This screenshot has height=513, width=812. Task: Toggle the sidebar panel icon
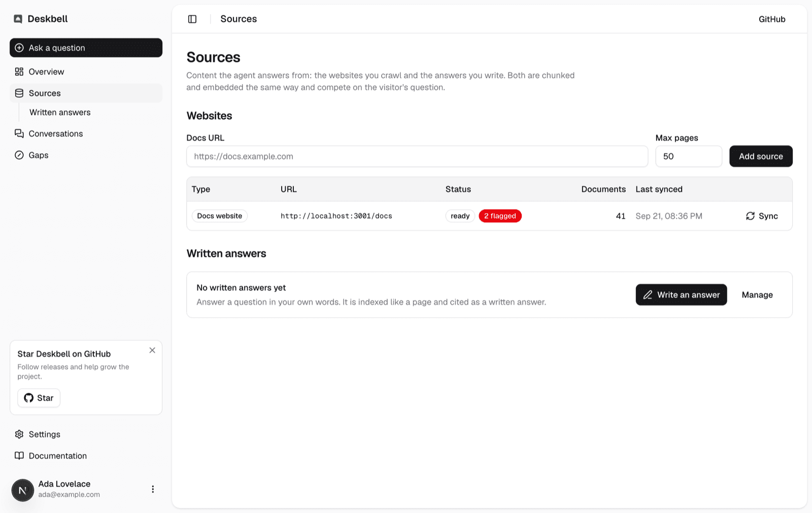pos(192,19)
